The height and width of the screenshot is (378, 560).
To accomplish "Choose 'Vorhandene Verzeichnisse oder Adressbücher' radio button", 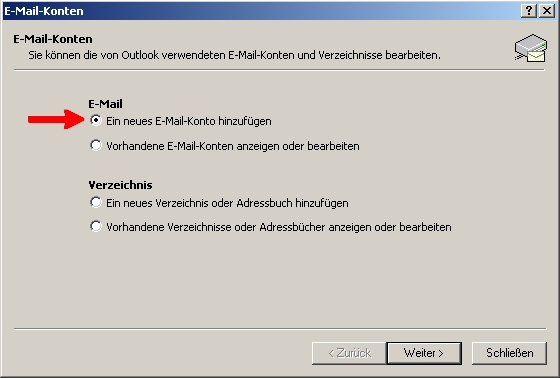I will [x=96, y=226].
